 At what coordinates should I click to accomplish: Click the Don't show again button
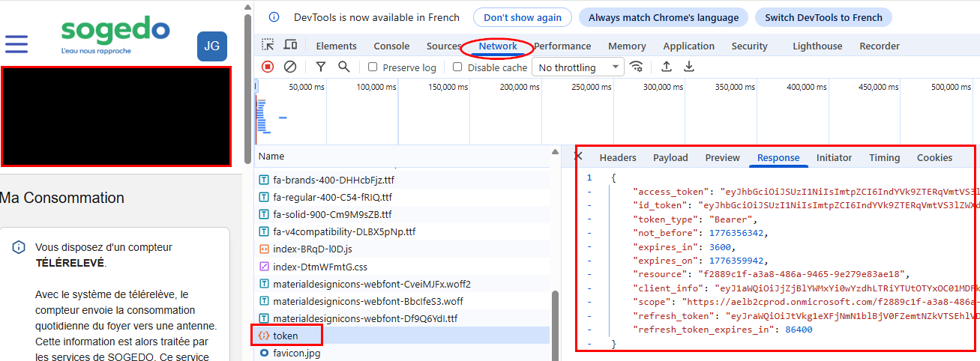pyautogui.click(x=522, y=17)
